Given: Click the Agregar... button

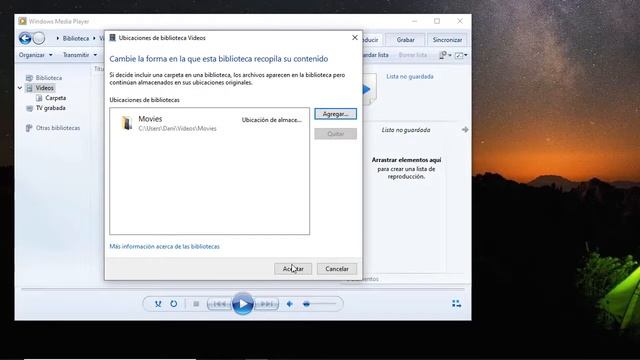Looking at the screenshot, I should (336, 114).
